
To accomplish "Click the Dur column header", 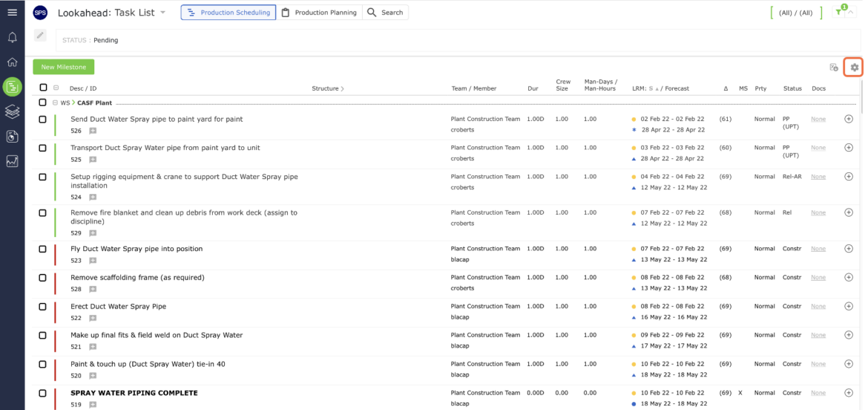I will point(533,88).
